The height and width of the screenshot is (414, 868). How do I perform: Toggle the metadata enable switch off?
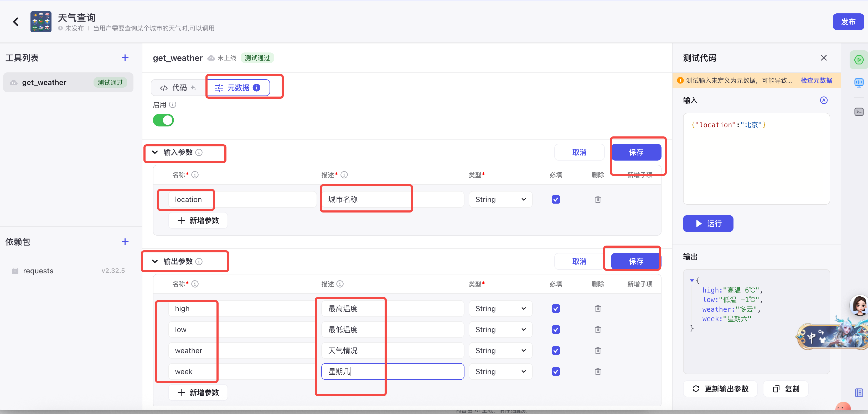pos(163,120)
